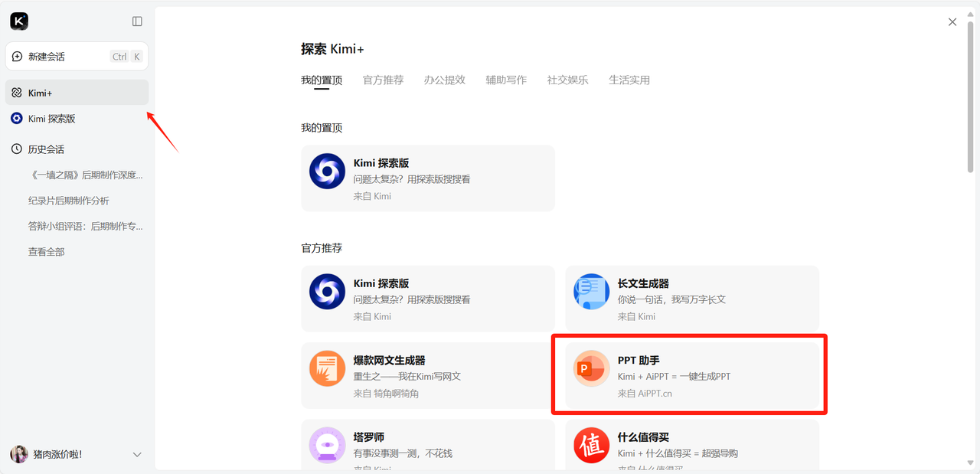The height and width of the screenshot is (474, 980).
Task: Click source label 来自 AiPPT.cn
Action: 645,394
